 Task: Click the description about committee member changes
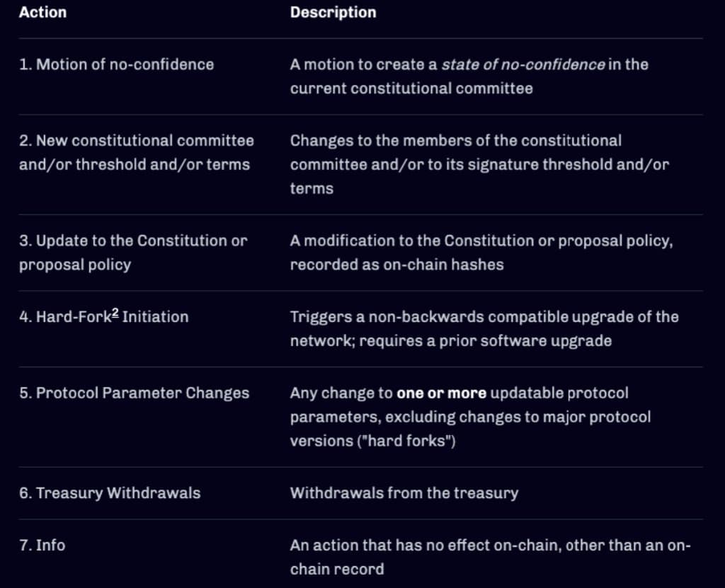(x=455, y=141)
